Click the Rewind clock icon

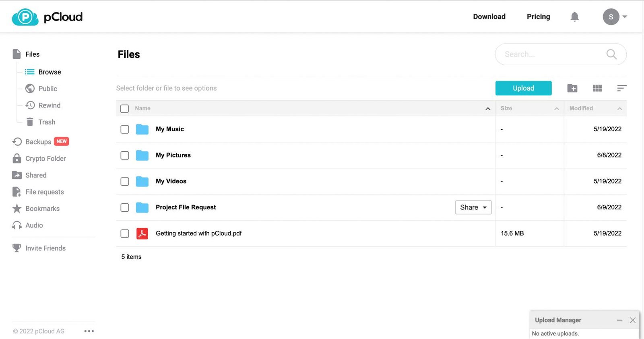pos(30,105)
